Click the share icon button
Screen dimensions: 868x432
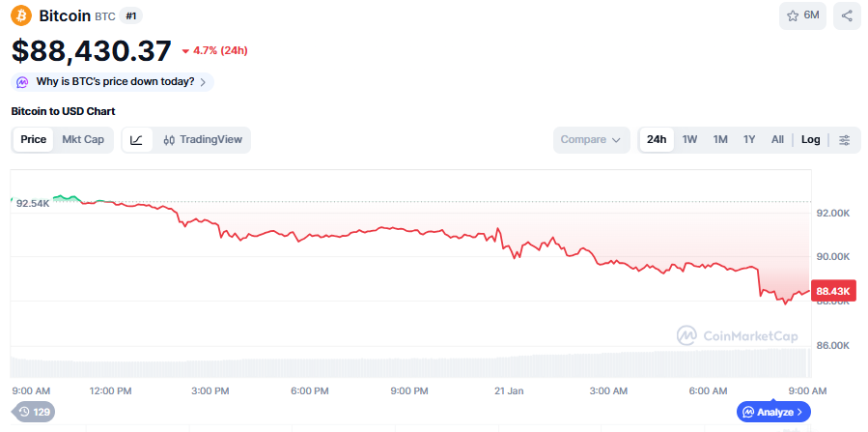click(847, 15)
